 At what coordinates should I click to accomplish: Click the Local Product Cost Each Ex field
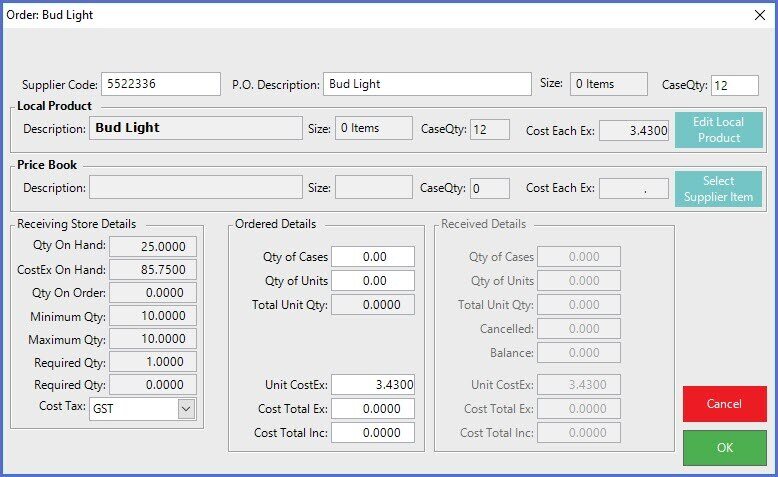(634, 131)
